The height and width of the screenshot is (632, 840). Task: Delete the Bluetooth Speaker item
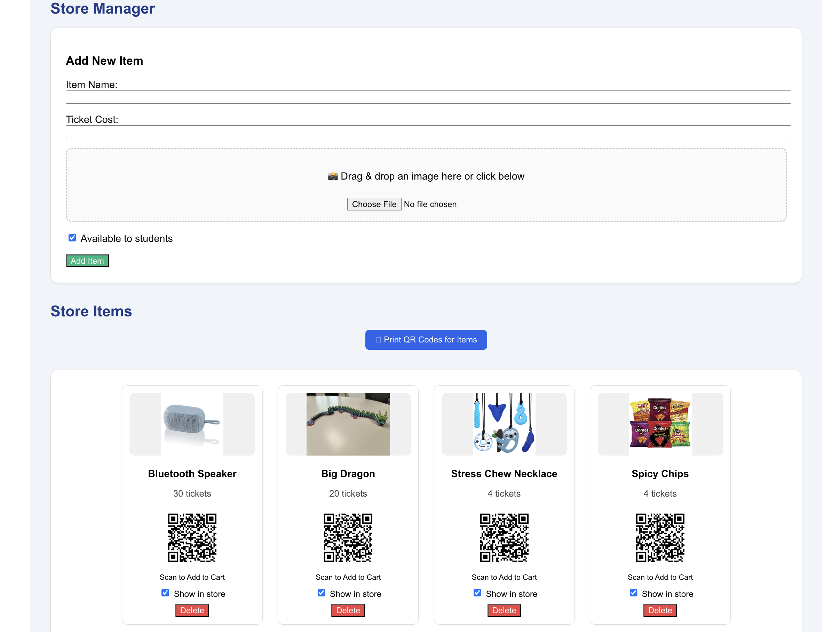click(x=192, y=610)
